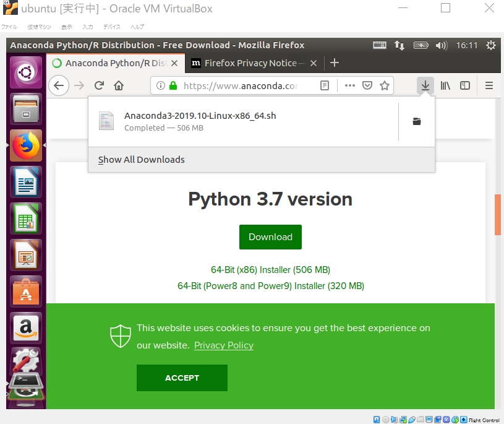
Task: Open network indicator in top panel
Action: [399, 45]
